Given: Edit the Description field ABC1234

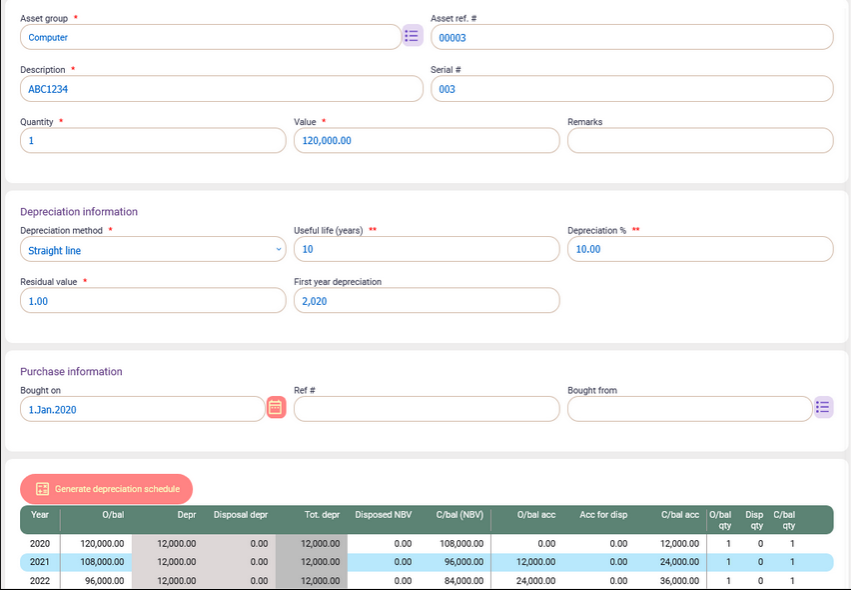Looking at the screenshot, I should (221, 89).
